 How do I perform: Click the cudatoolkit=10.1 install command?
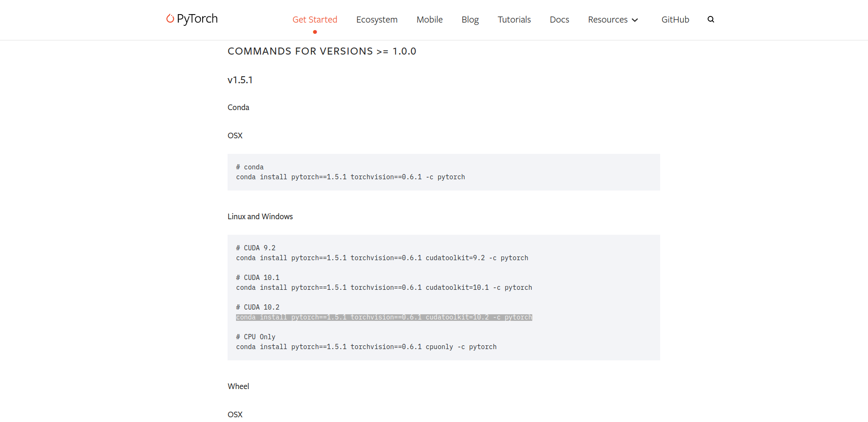(x=384, y=287)
